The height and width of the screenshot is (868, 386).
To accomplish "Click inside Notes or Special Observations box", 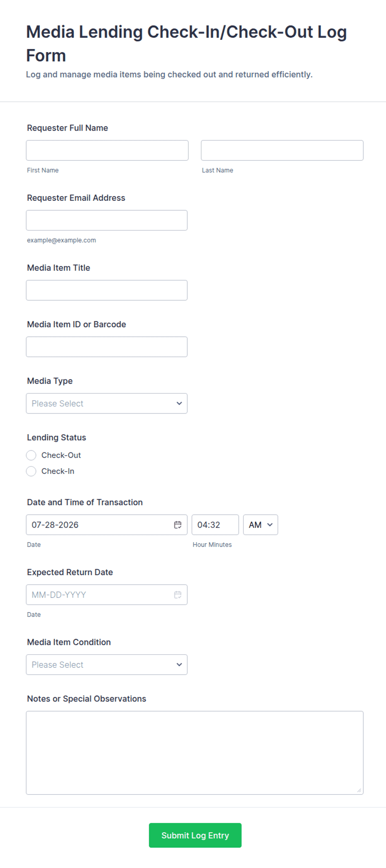I will 195,753.
